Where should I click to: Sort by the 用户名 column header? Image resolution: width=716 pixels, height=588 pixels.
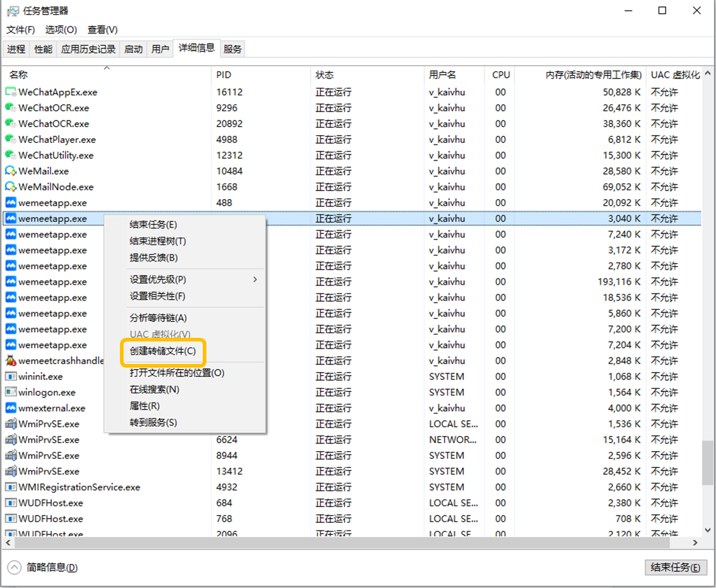point(454,75)
